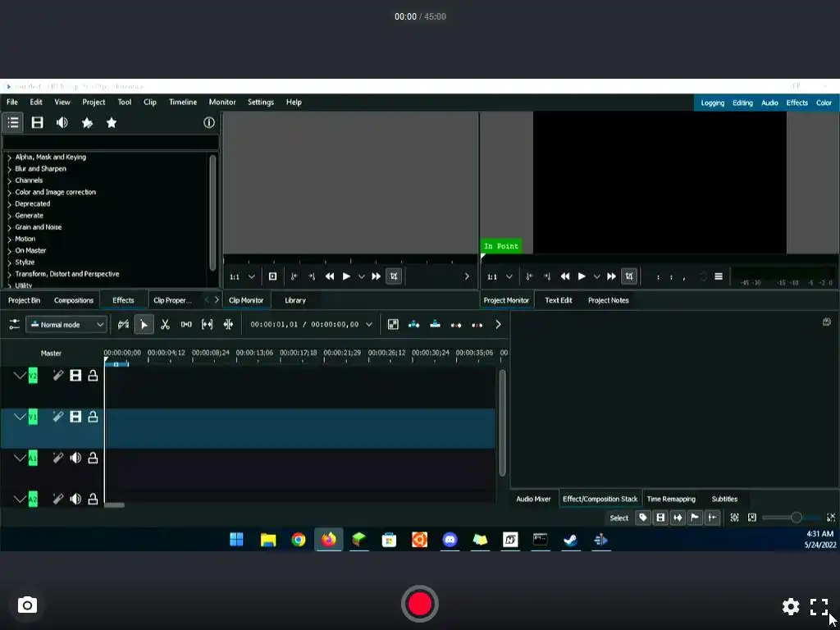This screenshot has width=840, height=630.
Task: Show video effects filter icon
Action: 37,123
